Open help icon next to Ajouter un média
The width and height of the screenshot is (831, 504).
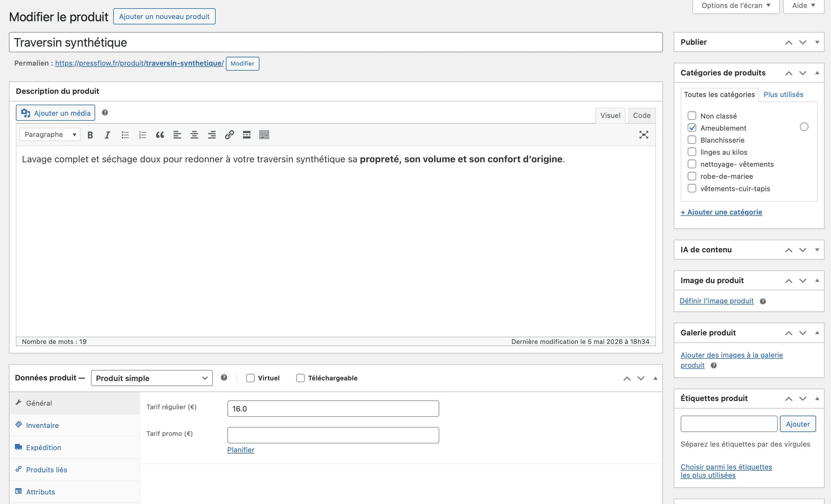click(x=105, y=113)
